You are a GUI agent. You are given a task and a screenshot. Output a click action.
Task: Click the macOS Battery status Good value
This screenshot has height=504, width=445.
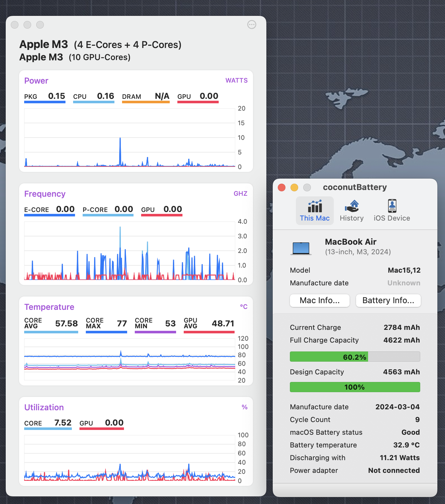tap(411, 432)
